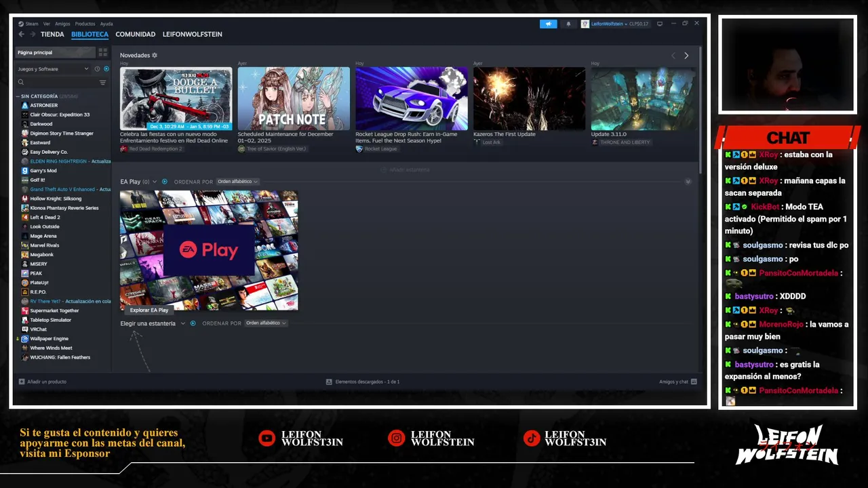Image resolution: width=868 pixels, height=488 pixels.
Task: Open the Ayuda menu
Action: point(106,24)
